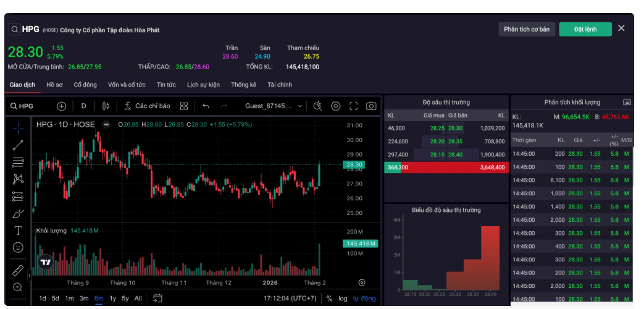Take a chart snapshot with camera icon
This screenshot has height=309, width=644.
[371, 106]
